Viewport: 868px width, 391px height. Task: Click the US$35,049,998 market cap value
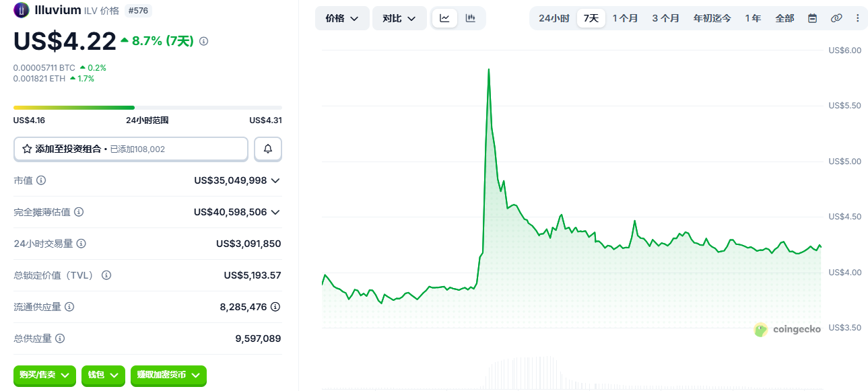tap(230, 180)
